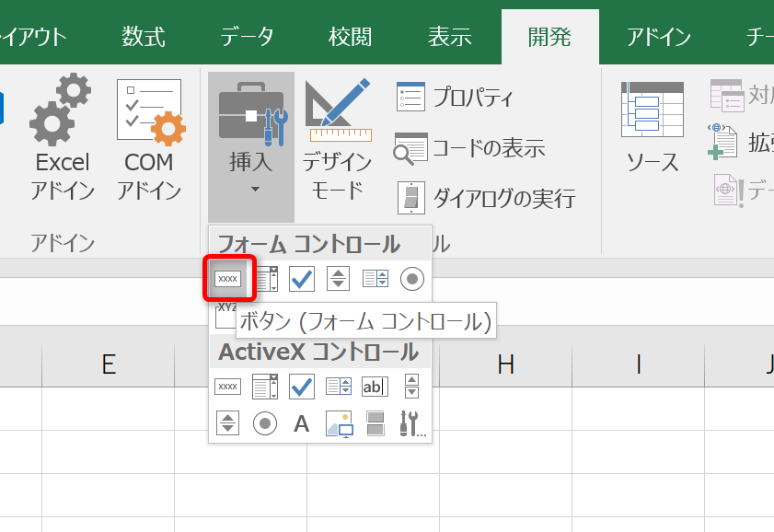Insert an ActiveX command button
774x532 pixels.
click(227, 387)
